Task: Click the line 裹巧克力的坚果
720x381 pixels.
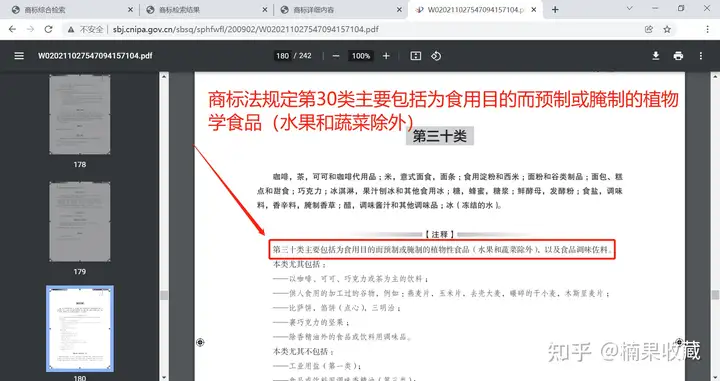Action: (311, 322)
